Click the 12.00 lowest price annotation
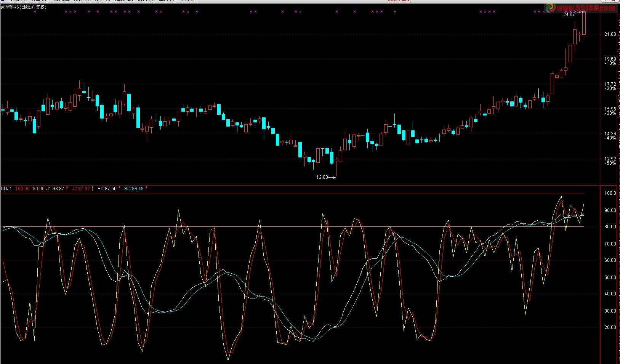 click(322, 177)
